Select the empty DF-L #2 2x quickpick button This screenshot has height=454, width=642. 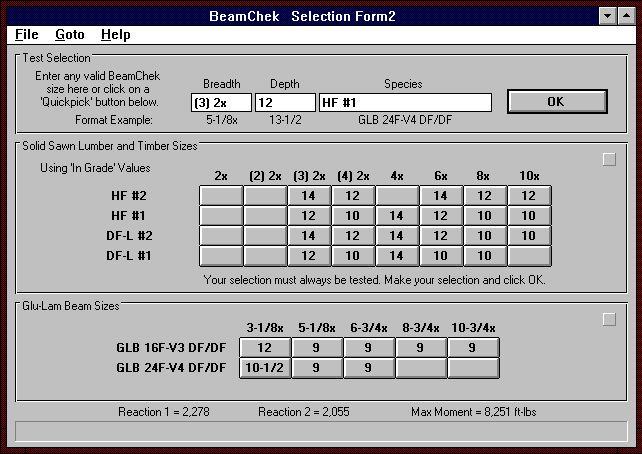tap(221, 235)
